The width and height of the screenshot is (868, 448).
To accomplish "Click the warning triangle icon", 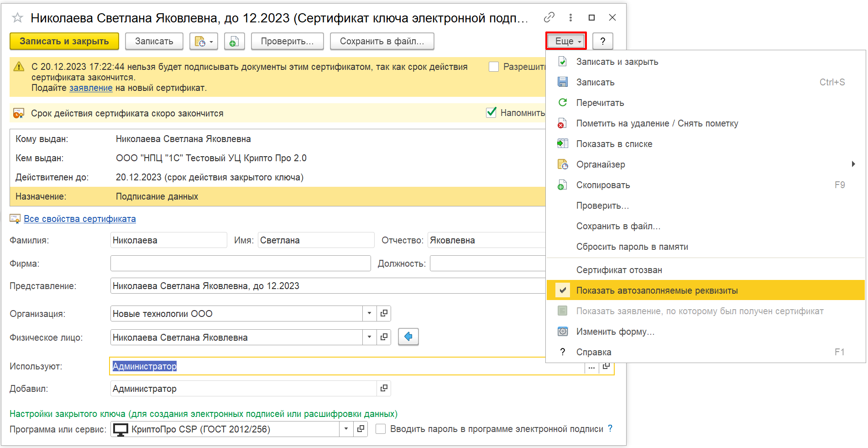I will point(19,67).
